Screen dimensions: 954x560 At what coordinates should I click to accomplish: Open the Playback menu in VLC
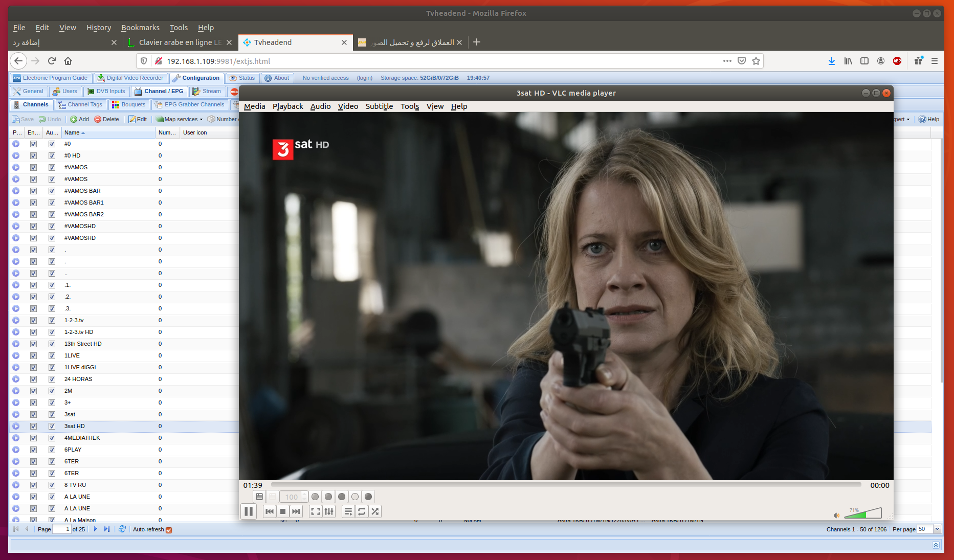(288, 106)
